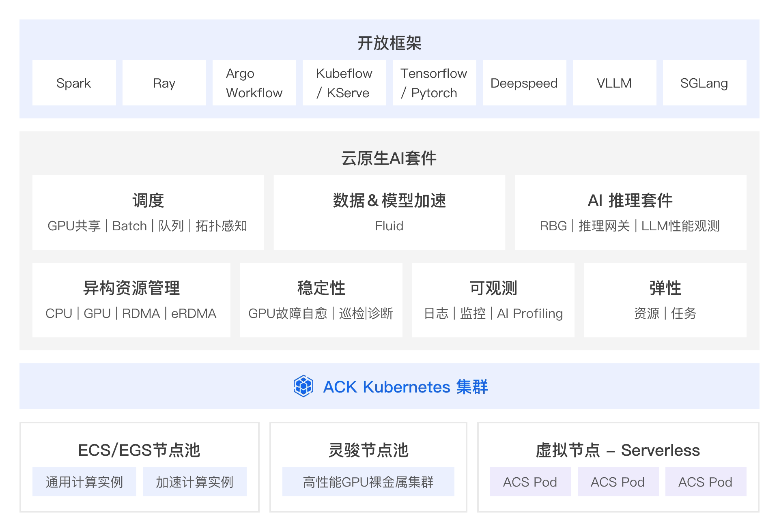Click the Kubeflow / KServe tile
Viewport: 779px width, 532px height.
(x=344, y=83)
